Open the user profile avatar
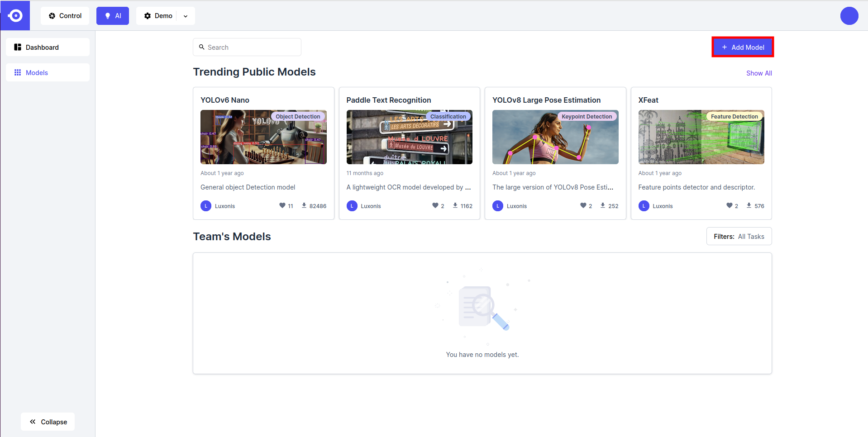Image resolution: width=868 pixels, height=437 pixels. click(849, 16)
